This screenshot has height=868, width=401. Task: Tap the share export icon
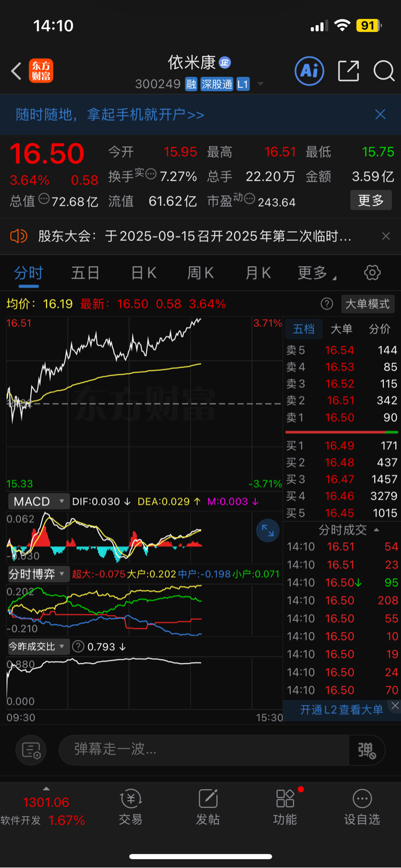[x=348, y=71]
